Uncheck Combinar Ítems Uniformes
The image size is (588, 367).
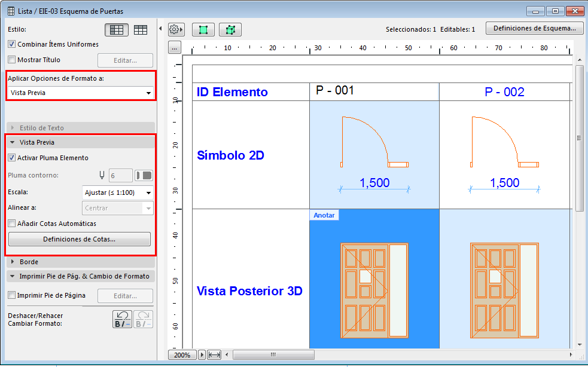[x=12, y=44]
